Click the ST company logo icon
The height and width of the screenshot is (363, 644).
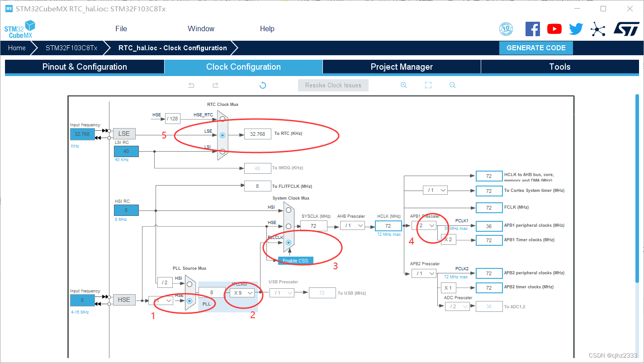click(x=626, y=29)
